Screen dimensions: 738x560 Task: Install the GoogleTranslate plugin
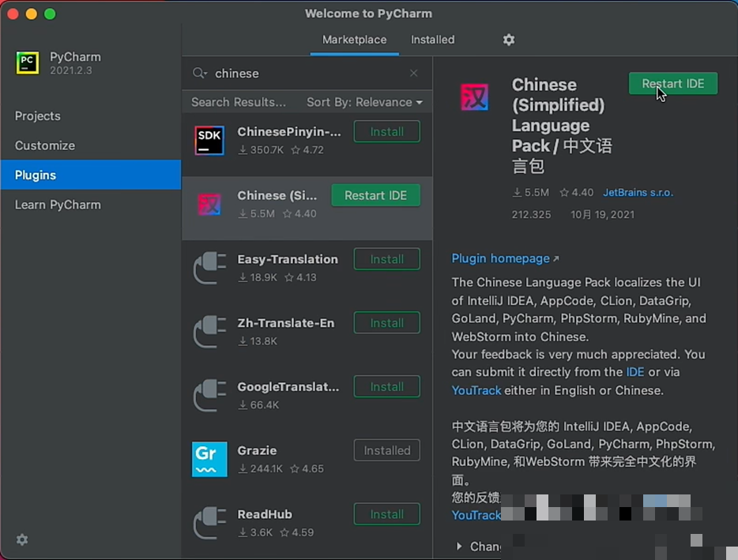click(387, 387)
